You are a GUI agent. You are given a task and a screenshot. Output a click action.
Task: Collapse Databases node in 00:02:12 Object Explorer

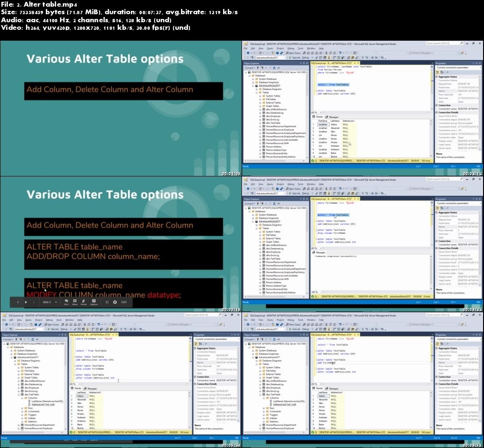(250, 75)
